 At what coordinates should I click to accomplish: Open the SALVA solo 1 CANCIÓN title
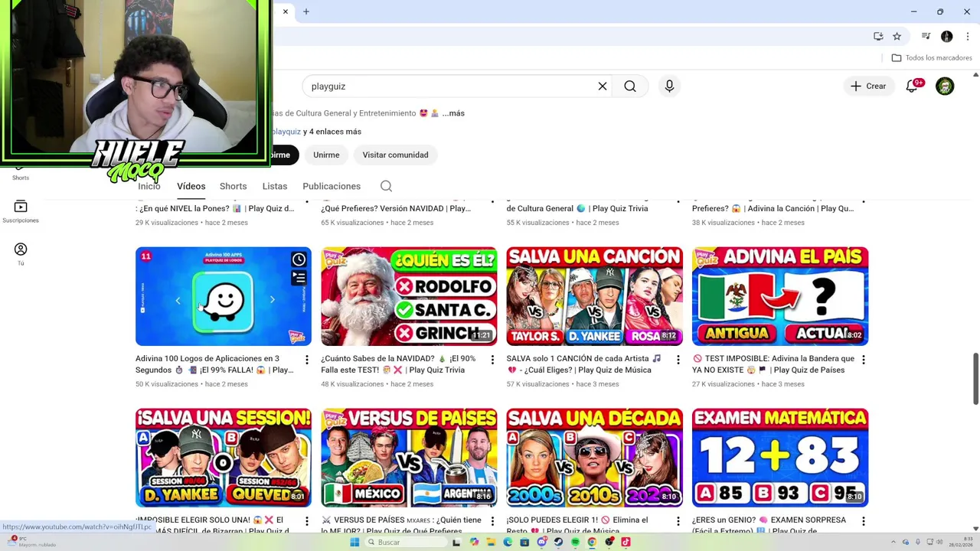[583, 364]
